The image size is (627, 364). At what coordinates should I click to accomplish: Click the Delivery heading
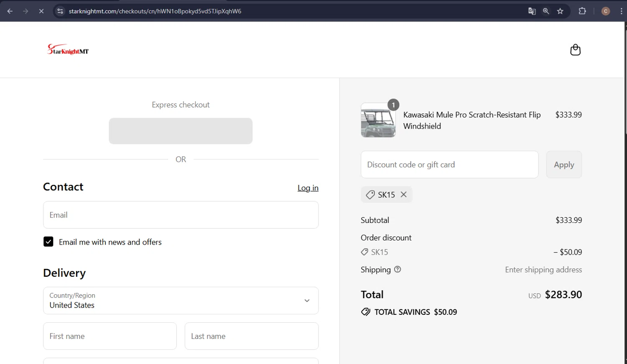(x=64, y=273)
